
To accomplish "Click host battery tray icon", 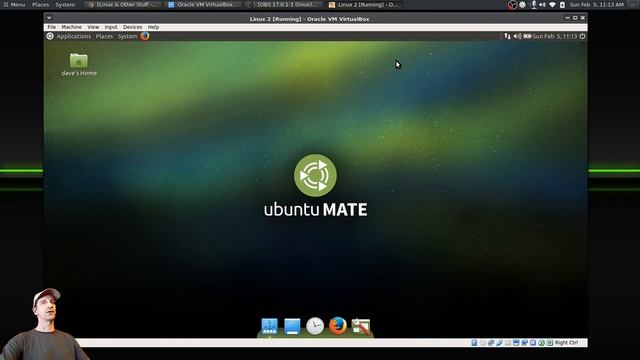I will (562, 4).
